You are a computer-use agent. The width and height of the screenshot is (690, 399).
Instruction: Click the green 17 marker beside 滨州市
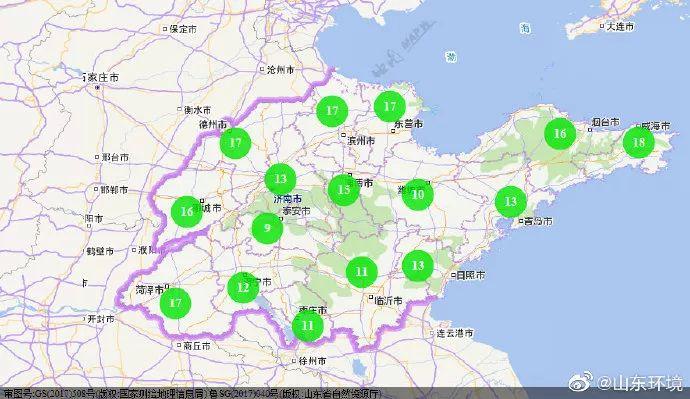coord(332,111)
